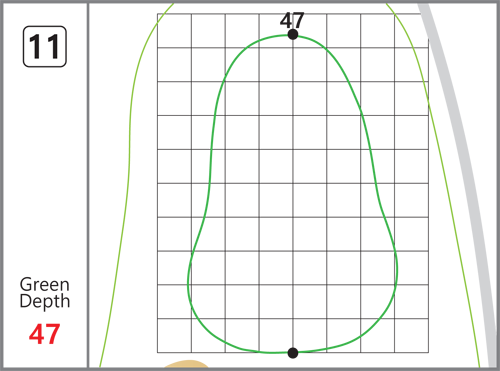The image size is (500, 371).
Task: Click the 47 label above the green
Action: (x=292, y=20)
